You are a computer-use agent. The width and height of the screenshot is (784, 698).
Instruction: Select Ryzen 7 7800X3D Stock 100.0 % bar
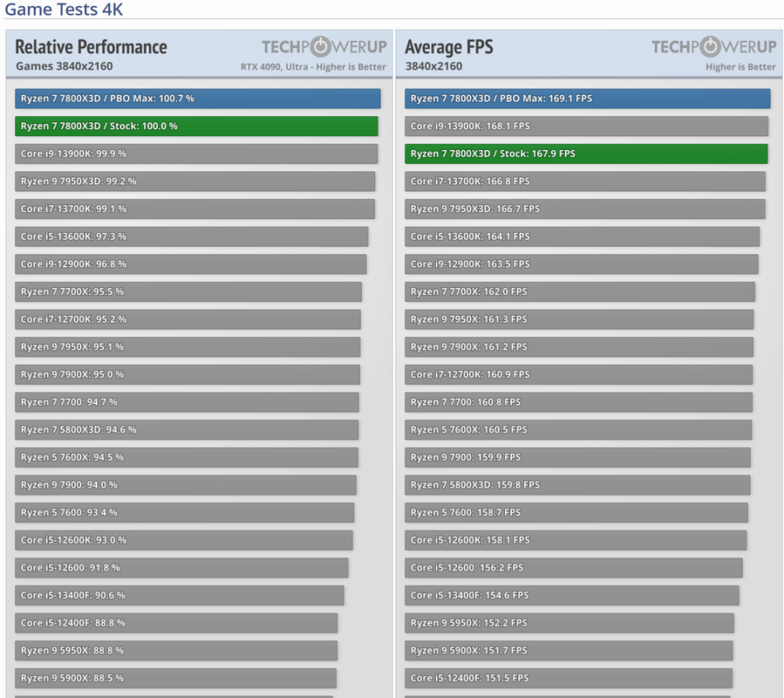(x=196, y=127)
